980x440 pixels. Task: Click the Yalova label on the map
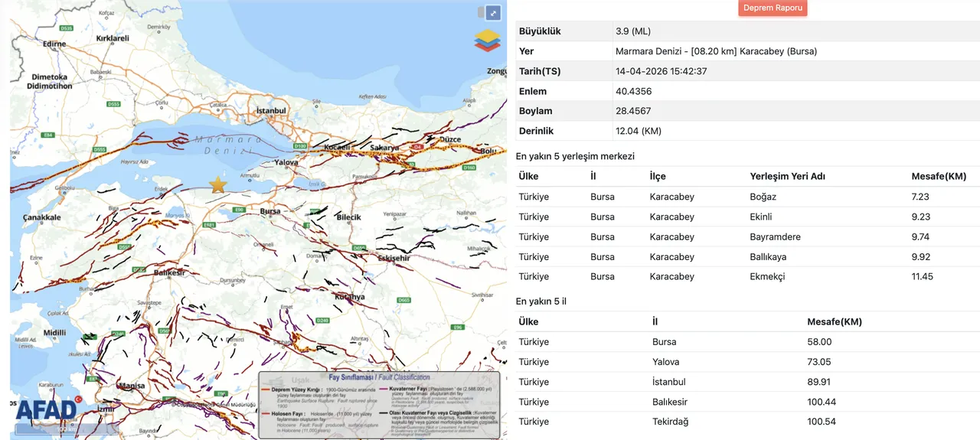[x=286, y=162]
